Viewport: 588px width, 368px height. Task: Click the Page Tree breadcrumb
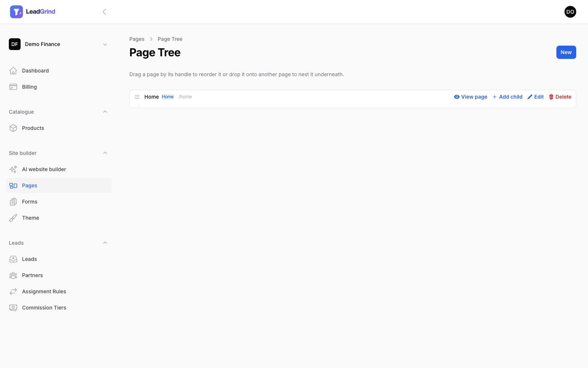(x=170, y=39)
